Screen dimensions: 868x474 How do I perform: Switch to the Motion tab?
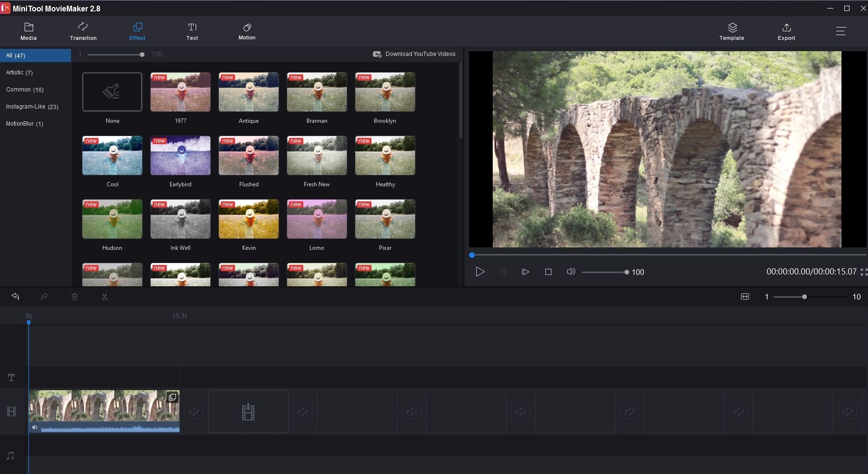coord(247,31)
